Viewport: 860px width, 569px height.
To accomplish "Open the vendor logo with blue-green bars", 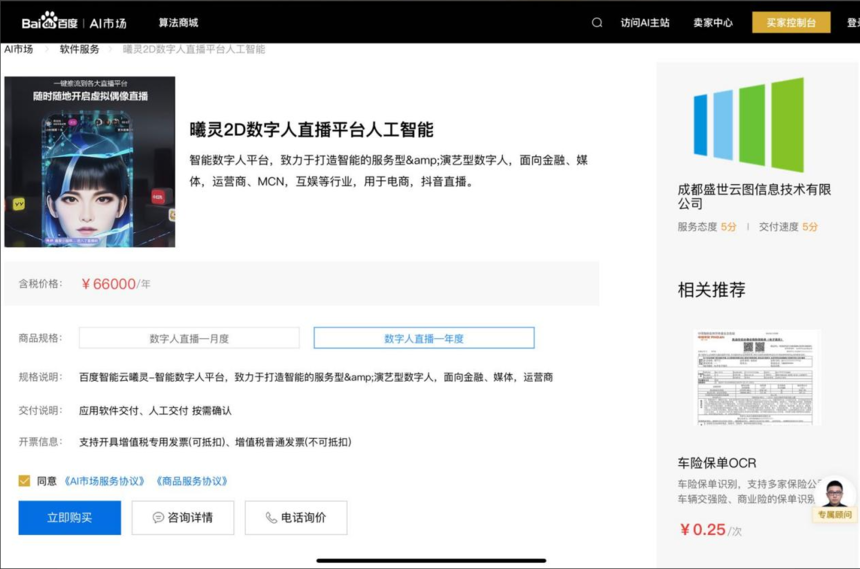I will click(x=749, y=125).
